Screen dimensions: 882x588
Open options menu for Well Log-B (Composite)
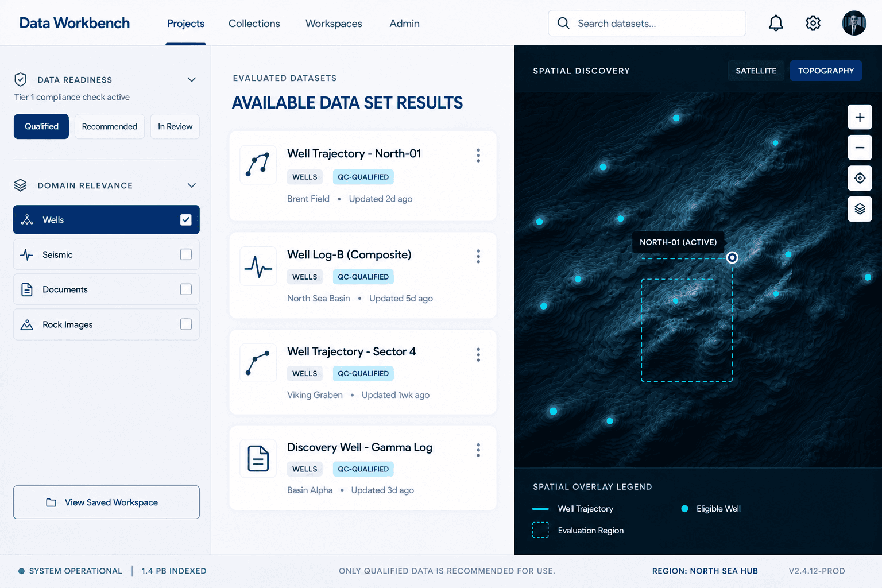pos(478,256)
